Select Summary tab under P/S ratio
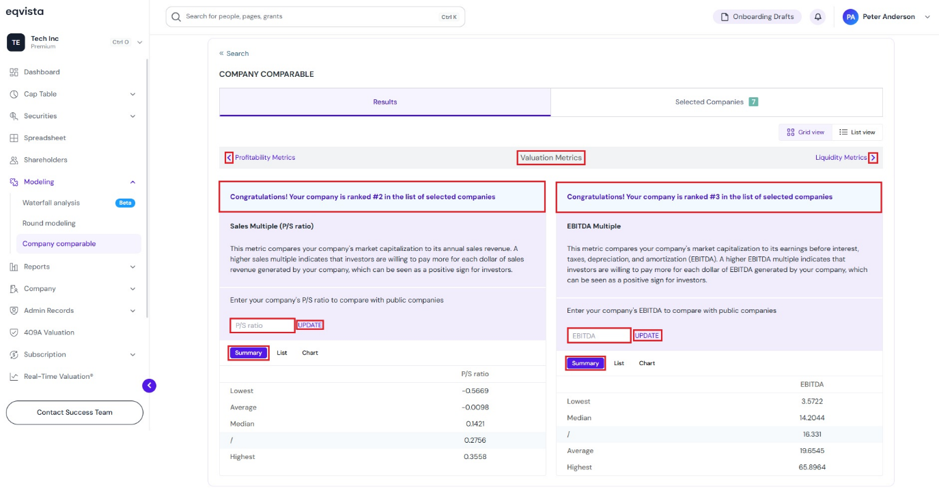 tap(249, 353)
